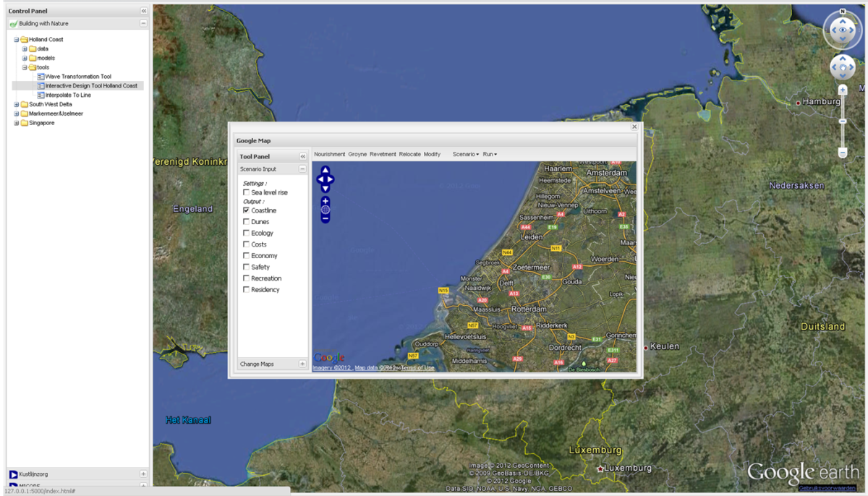Viewport: 868px width, 496px height.
Task: Click the Interpolate To Line tool icon
Action: pyautogui.click(x=41, y=95)
